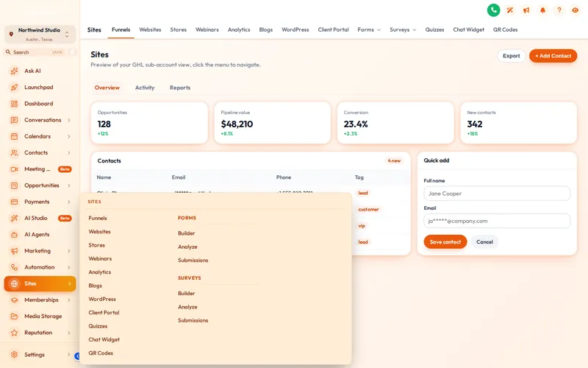This screenshot has height=368, width=588.
Task: Expand the Memberships submenu chevron
Action: point(69,300)
